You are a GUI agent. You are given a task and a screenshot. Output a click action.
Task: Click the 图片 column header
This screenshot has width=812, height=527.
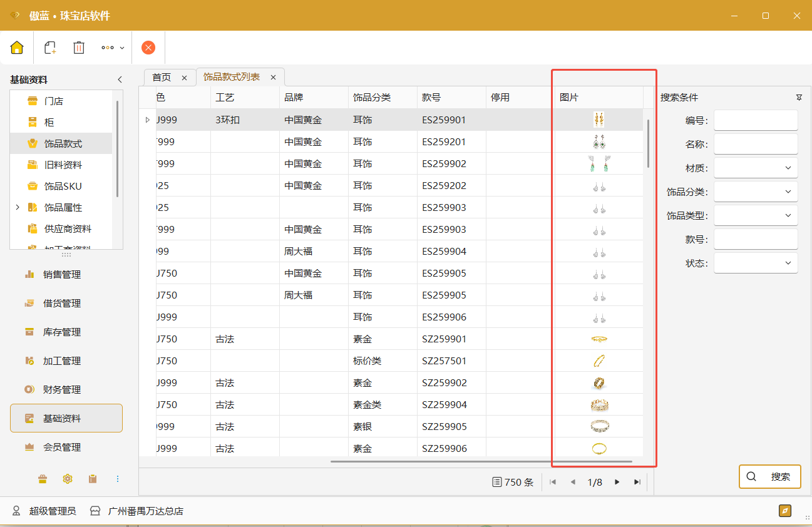point(599,98)
